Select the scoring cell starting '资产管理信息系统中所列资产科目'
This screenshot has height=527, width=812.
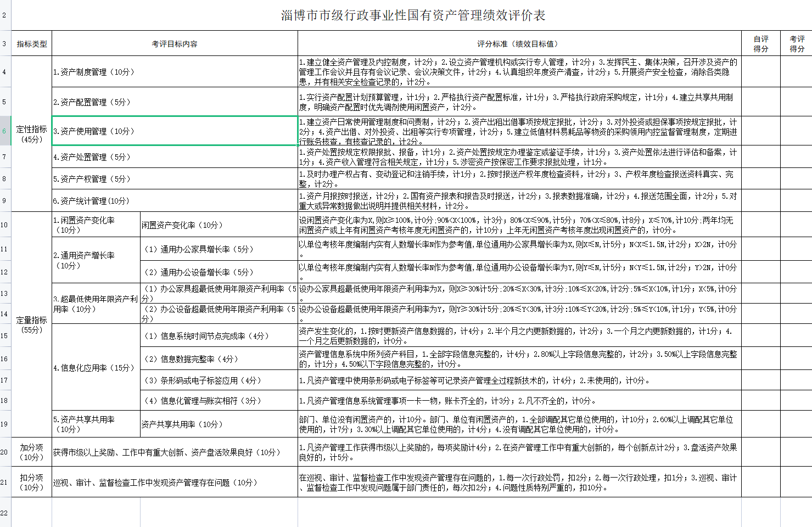(x=519, y=358)
